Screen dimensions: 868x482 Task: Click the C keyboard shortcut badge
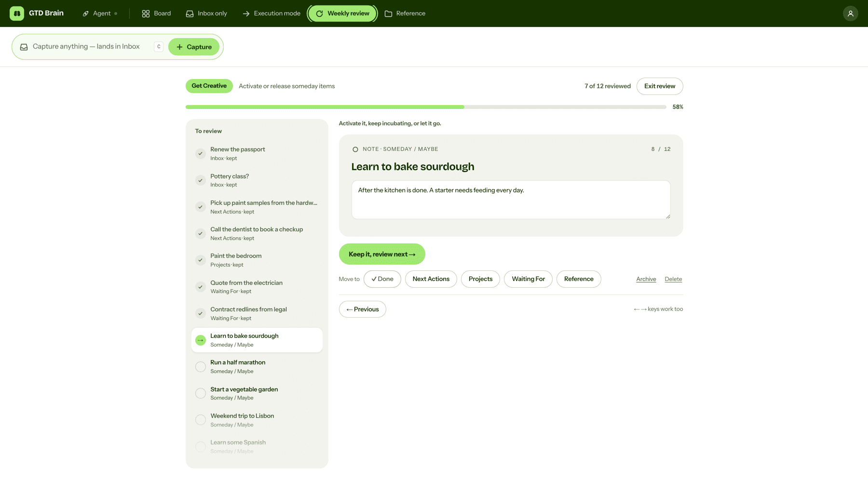pyautogui.click(x=159, y=47)
